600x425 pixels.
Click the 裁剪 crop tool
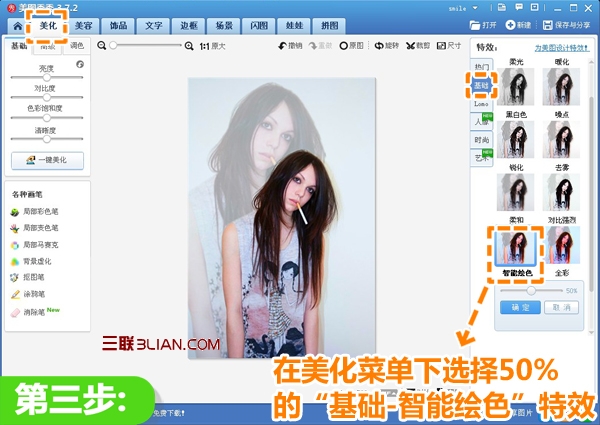coord(418,46)
